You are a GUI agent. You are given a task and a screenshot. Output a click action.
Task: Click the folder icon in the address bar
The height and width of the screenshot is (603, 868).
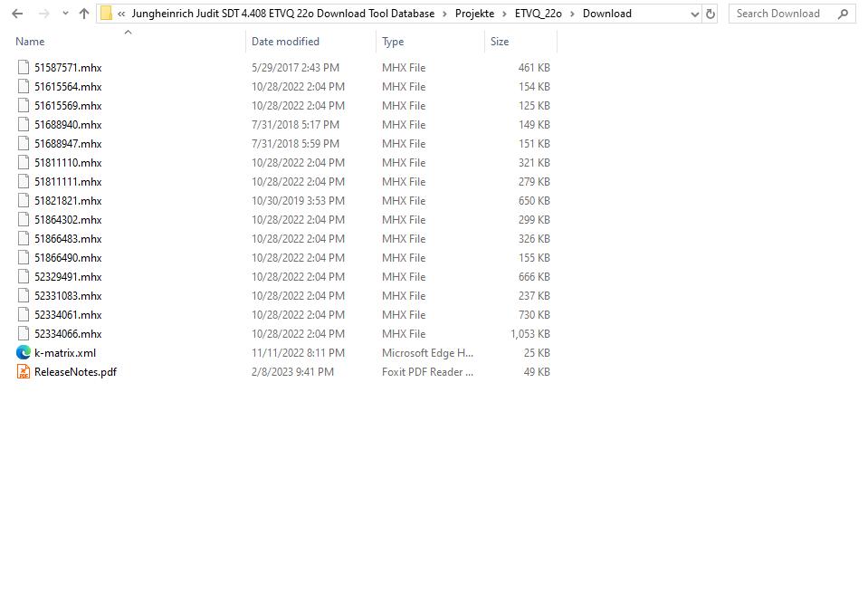(x=108, y=13)
